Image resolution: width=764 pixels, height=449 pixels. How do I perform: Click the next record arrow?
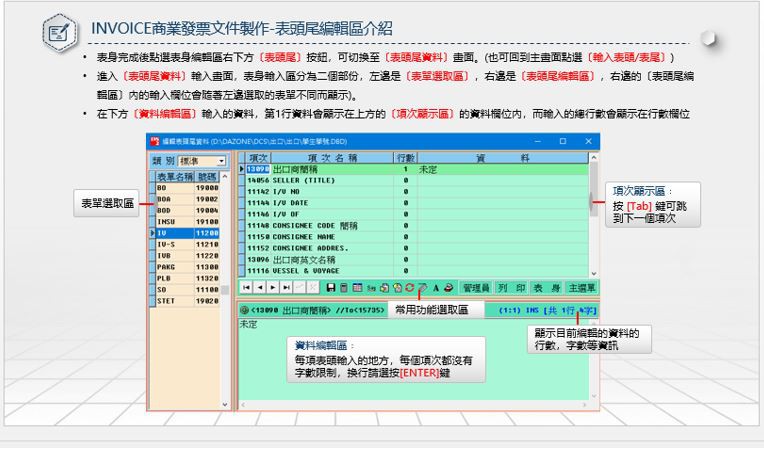[274, 287]
